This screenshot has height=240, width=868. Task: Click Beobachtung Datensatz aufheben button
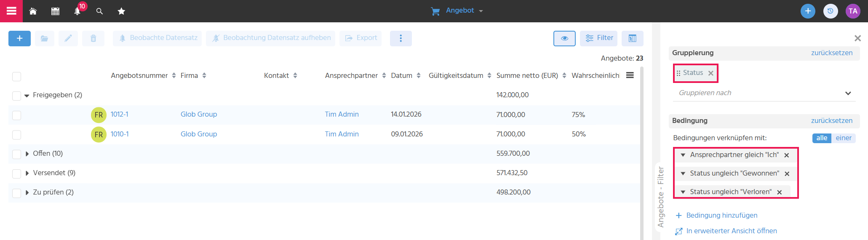pyautogui.click(x=271, y=38)
